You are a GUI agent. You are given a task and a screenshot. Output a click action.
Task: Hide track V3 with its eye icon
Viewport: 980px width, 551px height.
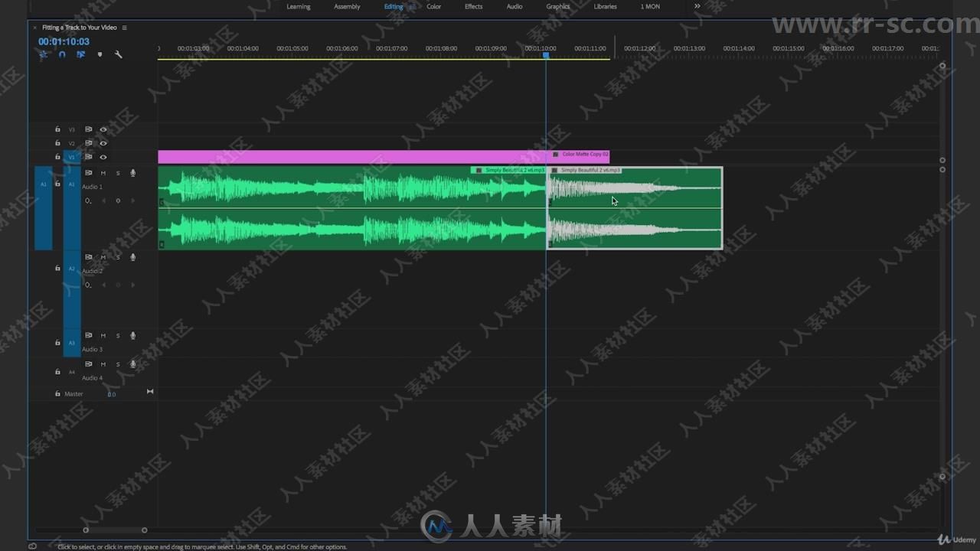103,129
